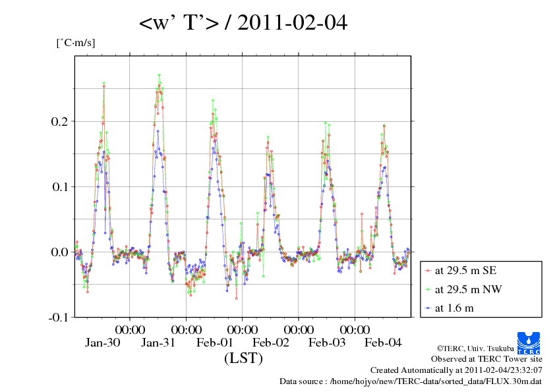This screenshot has width=555, height=392.
Task: Click the -0.1 y-axis tick label
Action: [x=57, y=318]
